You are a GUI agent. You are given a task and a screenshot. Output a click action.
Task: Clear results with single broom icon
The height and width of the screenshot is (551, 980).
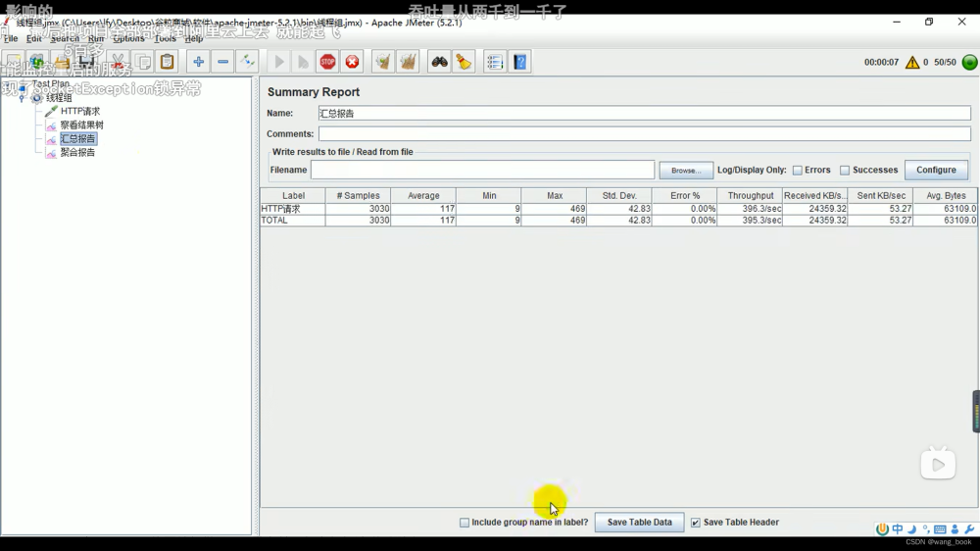click(383, 62)
